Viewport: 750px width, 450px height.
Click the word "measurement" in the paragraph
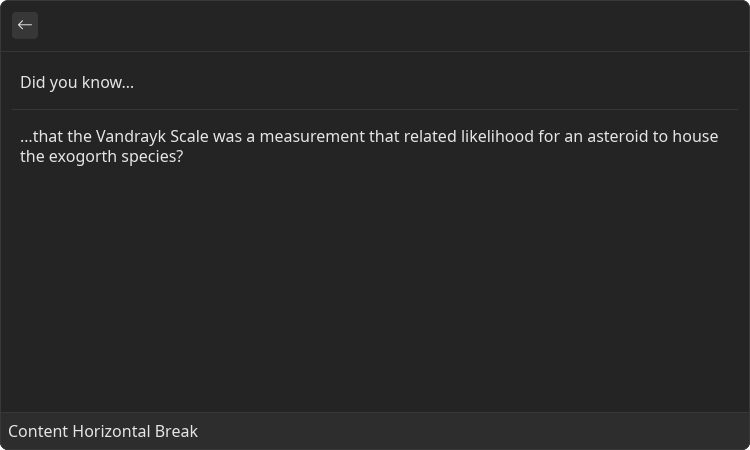[312, 137]
